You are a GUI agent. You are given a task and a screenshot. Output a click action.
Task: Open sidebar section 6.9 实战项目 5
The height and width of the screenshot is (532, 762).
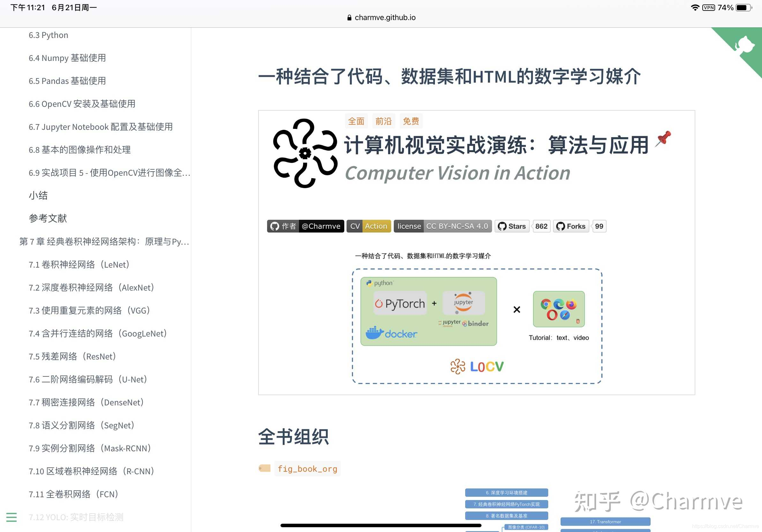(109, 173)
